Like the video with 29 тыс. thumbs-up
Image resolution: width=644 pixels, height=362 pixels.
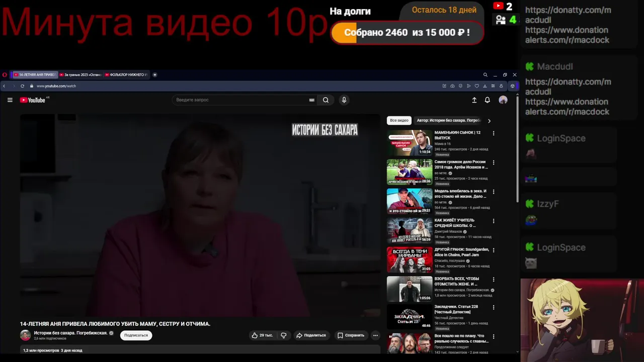(x=262, y=335)
